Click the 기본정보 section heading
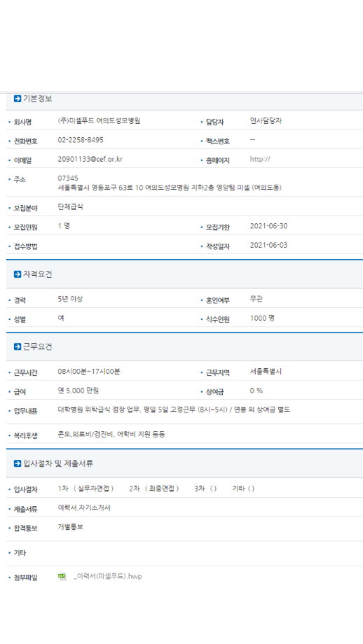363x644 pixels. (x=37, y=99)
